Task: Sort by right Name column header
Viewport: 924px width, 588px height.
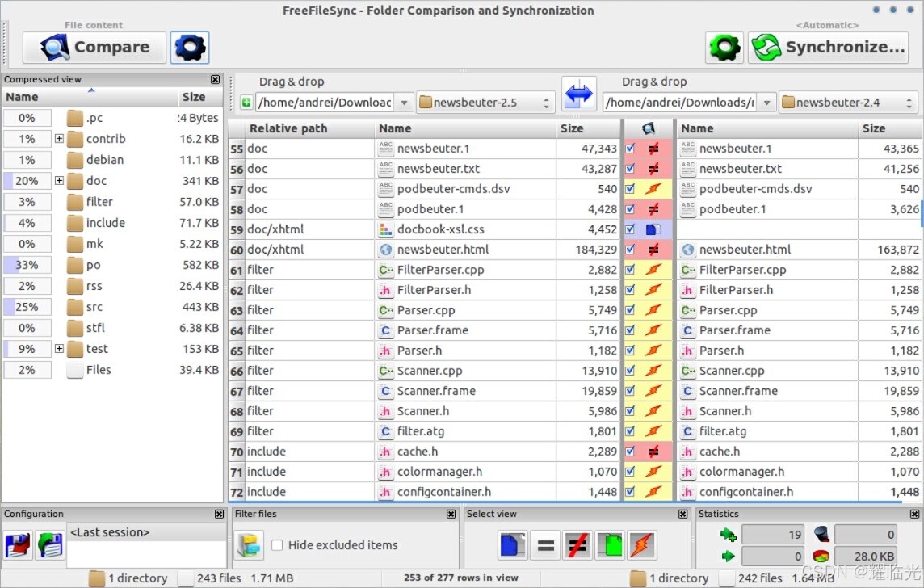Action: click(x=766, y=128)
